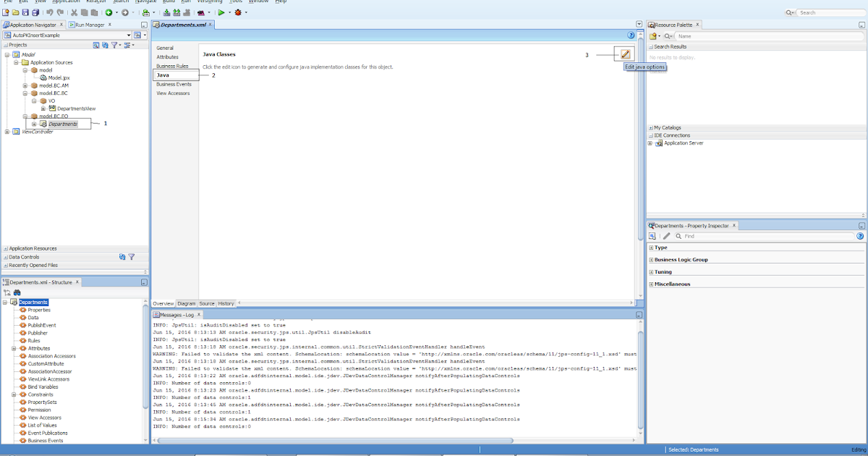Image resolution: width=868 pixels, height=456 pixels.
Task: Click the Save All icon in the toolbar
Action: pyautogui.click(x=34, y=12)
